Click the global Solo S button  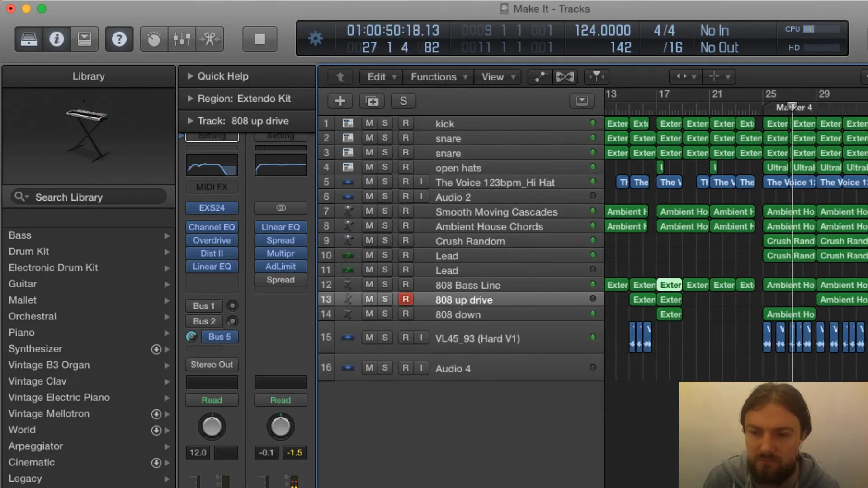(403, 101)
